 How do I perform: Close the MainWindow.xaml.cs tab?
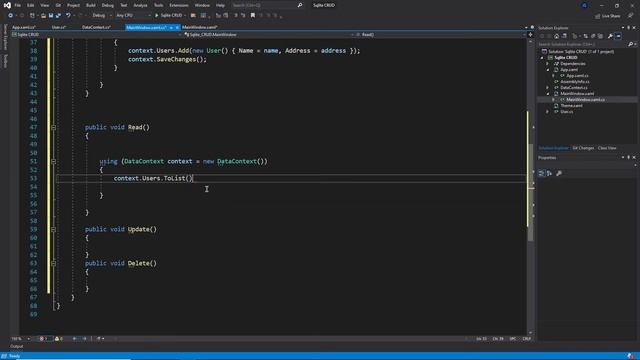[x=177, y=27]
